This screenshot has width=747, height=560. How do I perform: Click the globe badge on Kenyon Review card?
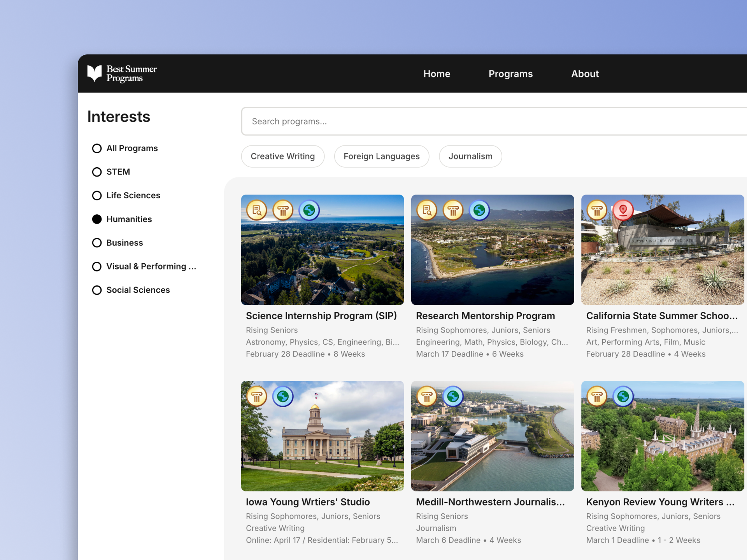coord(623,397)
